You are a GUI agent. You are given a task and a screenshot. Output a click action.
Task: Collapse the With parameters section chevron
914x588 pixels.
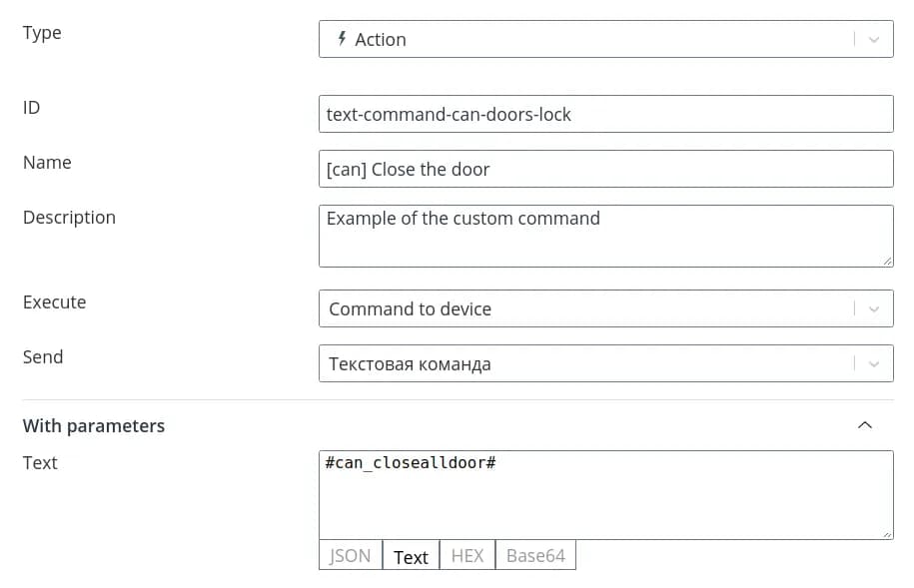865,425
